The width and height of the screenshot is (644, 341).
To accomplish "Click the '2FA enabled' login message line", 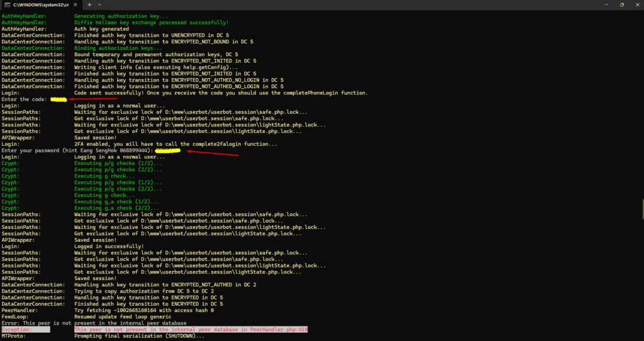I will pos(175,144).
